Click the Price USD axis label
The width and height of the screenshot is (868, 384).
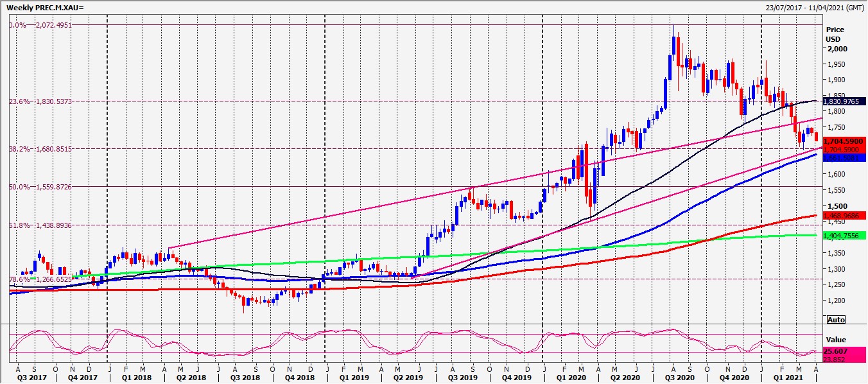click(x=835, y=34)
